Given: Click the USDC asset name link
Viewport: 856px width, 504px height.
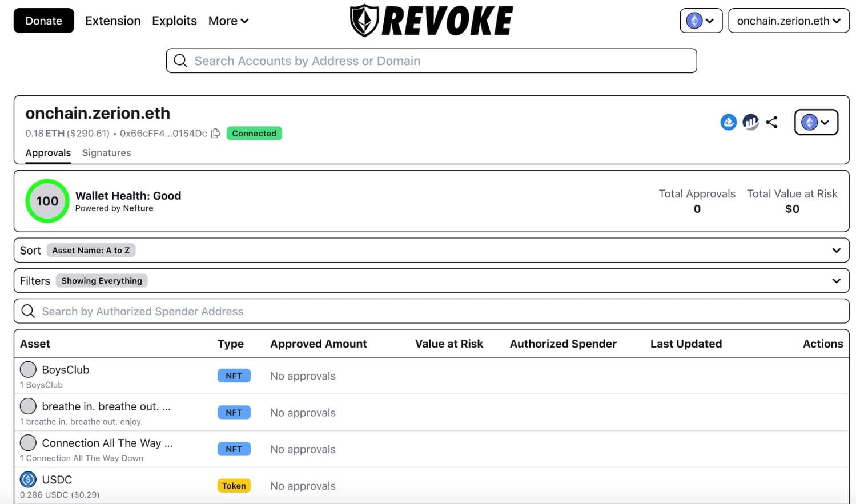Looking at the screenshot, I should pyautogui.click(x=57, y=479).
